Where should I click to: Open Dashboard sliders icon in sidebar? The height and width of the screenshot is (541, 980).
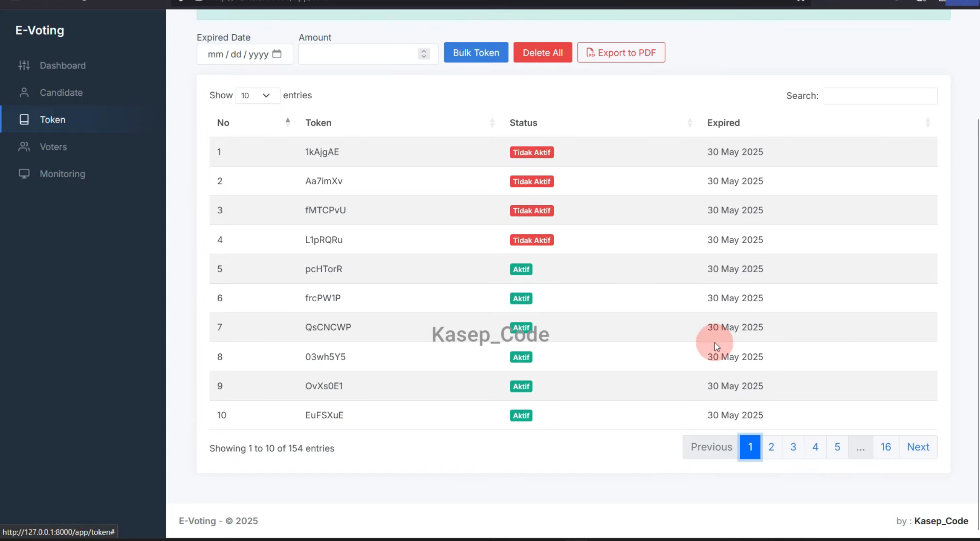click(24, 65)
